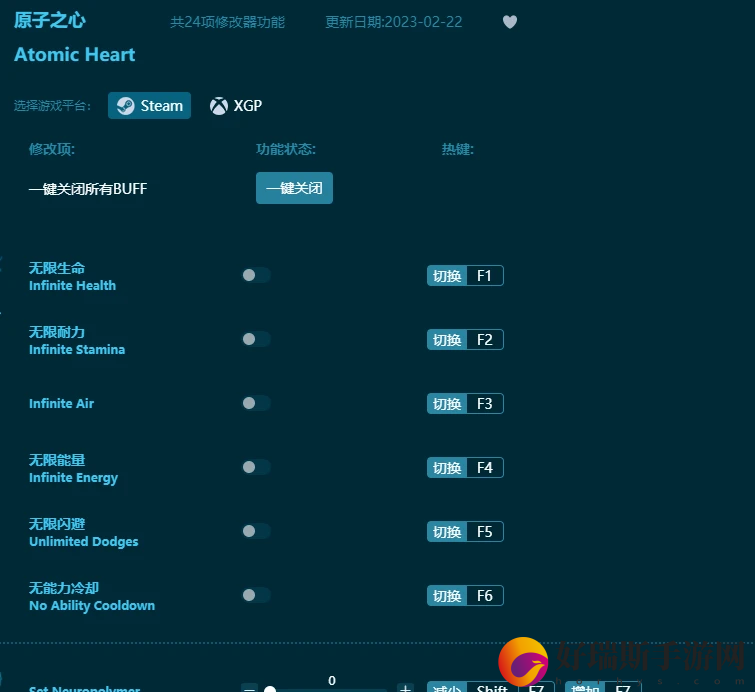Screen dimensions: 755x692
Task: Switch on Unlimited Dodges
Action: 256,531
